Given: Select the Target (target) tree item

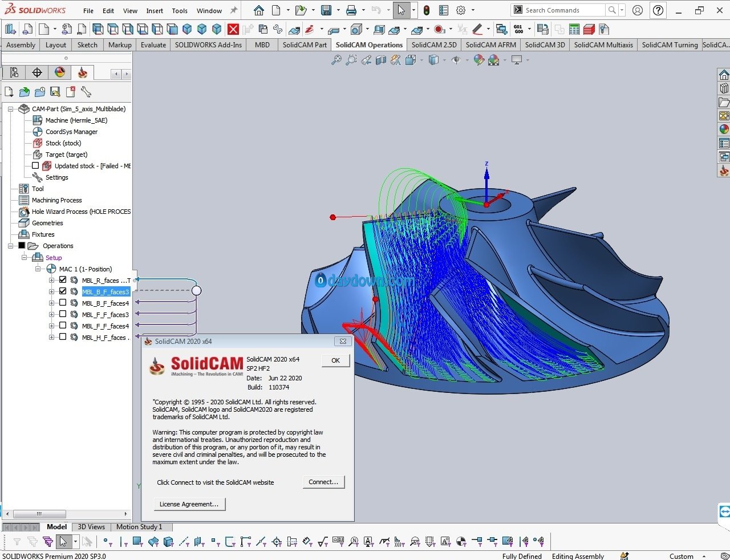Looking at the screenshot, I should pyautogui.click(x=66, y=155).
